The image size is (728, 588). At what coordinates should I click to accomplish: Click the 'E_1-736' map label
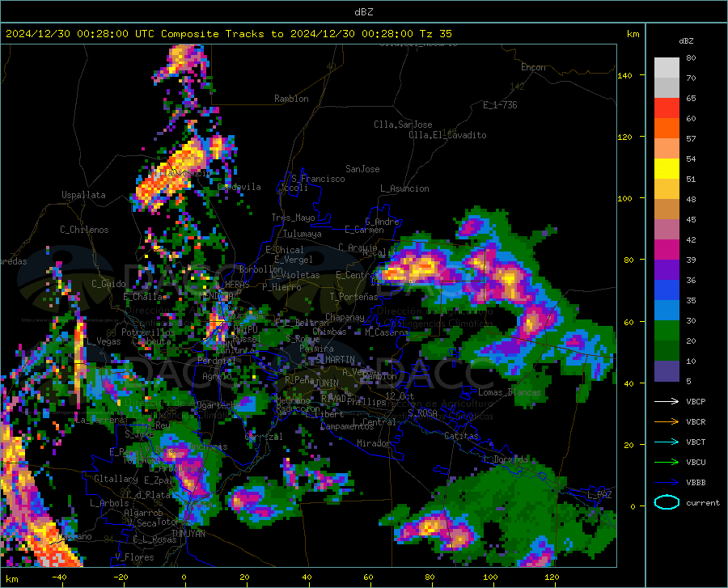[x=500, y=105]
